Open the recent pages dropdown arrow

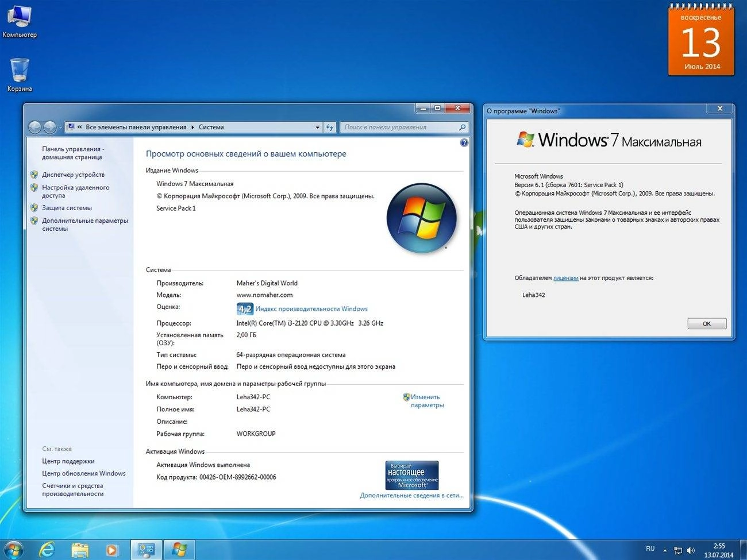(x=60, y=128)
